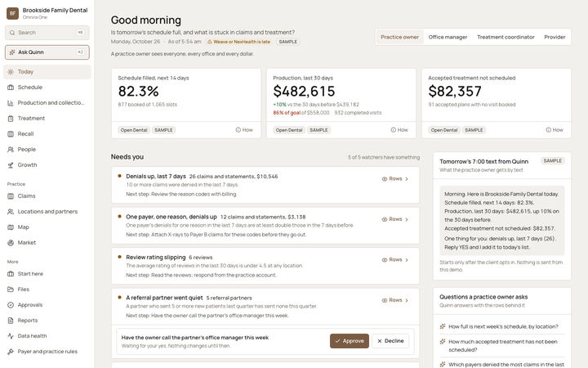
Task: Click How info icon on Accepted treatment card
Action: tap(549, 130)
